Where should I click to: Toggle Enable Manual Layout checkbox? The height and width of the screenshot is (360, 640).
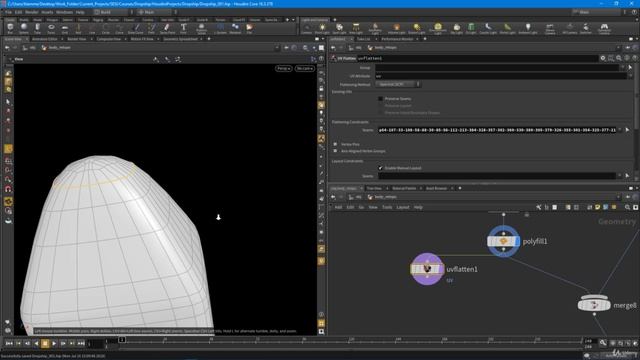380,168
